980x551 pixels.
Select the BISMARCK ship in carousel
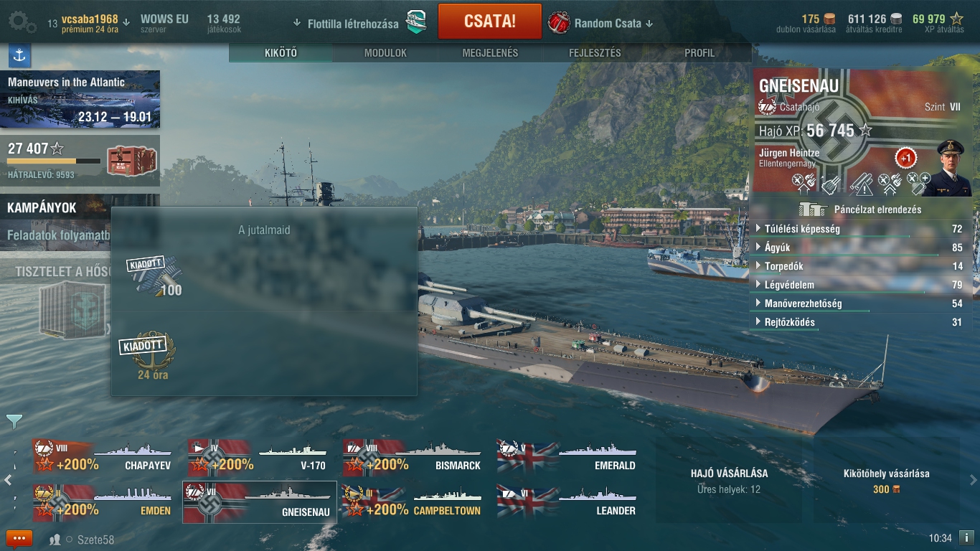point(412,457)
